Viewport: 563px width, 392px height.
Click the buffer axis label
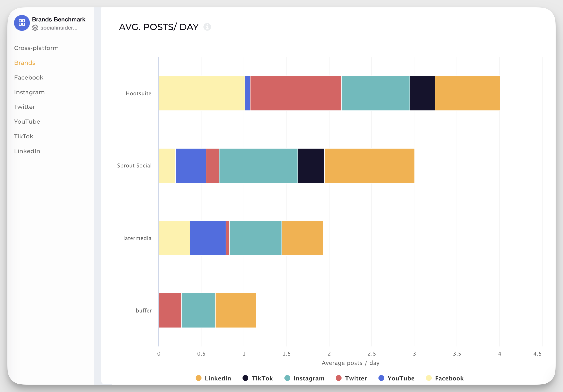pyautogui.click(x=144, y=310)
